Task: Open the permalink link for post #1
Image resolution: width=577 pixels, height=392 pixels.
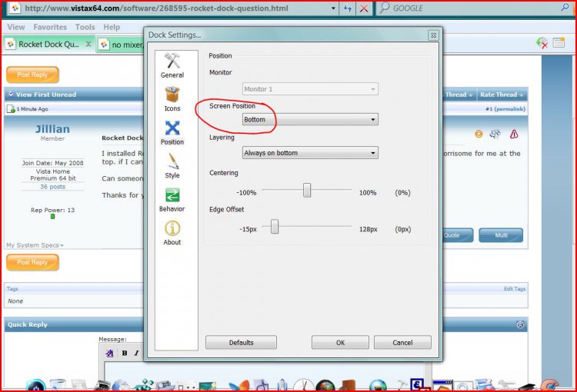Action: [509, 109]
